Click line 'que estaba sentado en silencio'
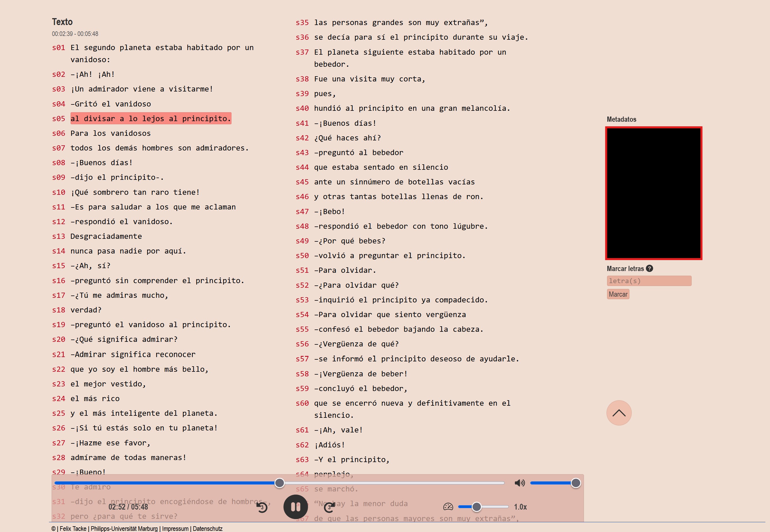Screen dimensions: 770x532 381,167
